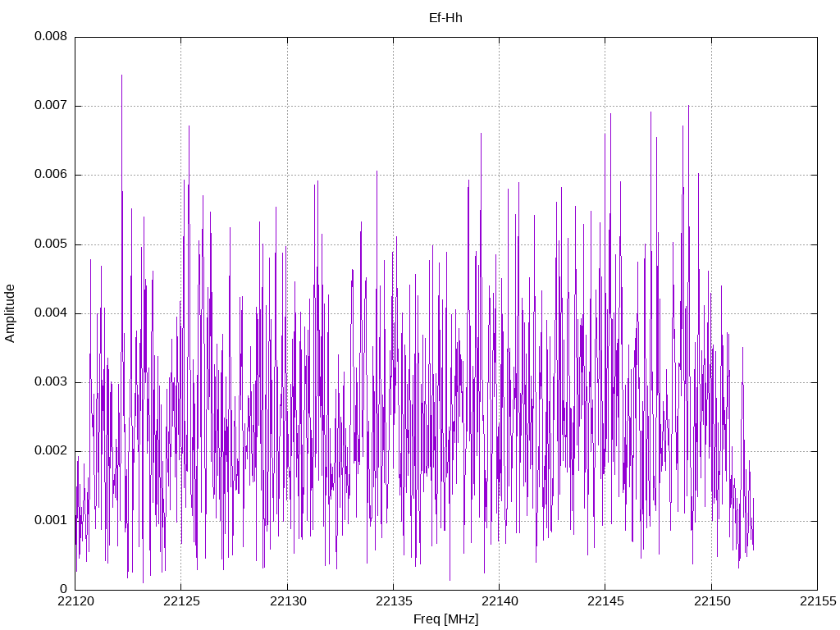Click y-axis tick label 0.006
840x630 pixels.
(51, 175)
